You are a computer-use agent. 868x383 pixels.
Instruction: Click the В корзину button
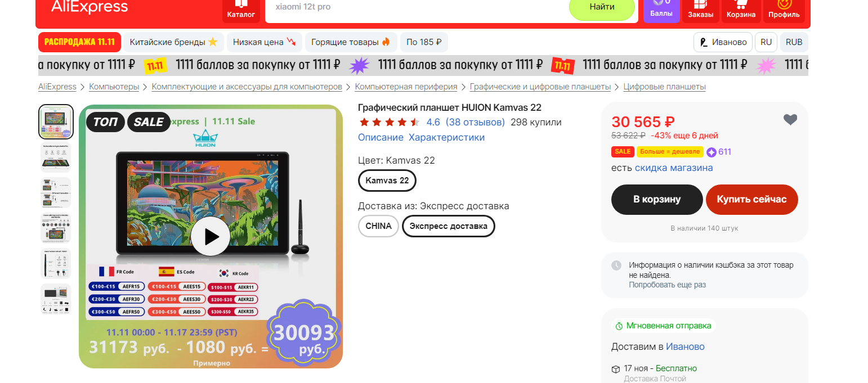657,200
